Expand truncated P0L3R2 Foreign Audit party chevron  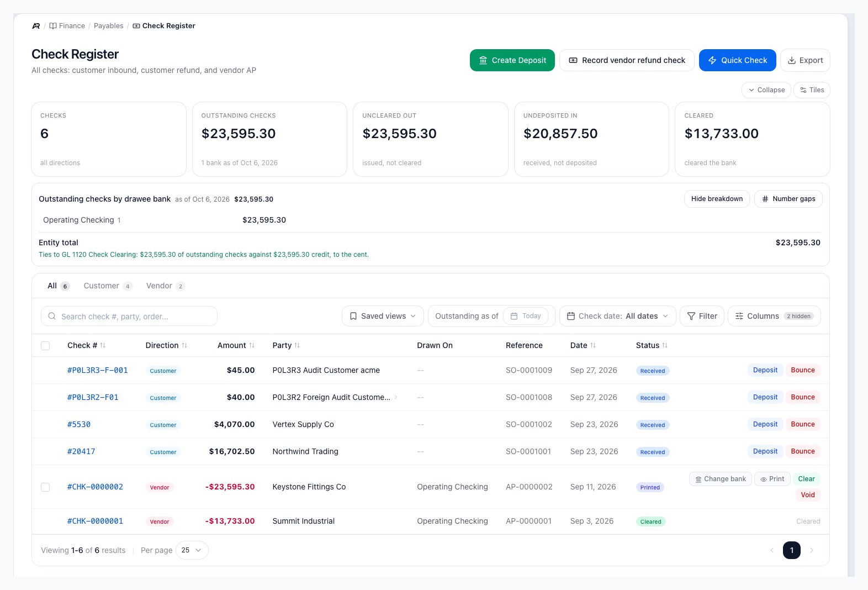click(396, 397)
